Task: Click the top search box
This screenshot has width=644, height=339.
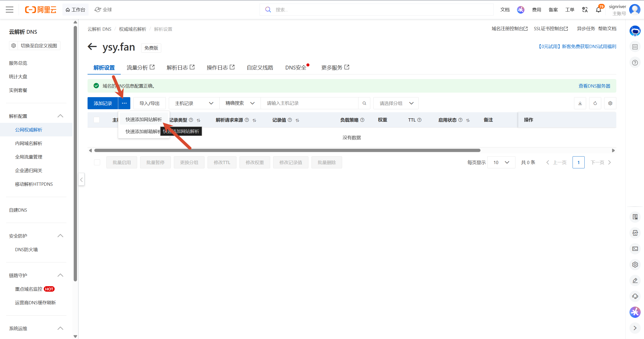Action: coord(376,10)
